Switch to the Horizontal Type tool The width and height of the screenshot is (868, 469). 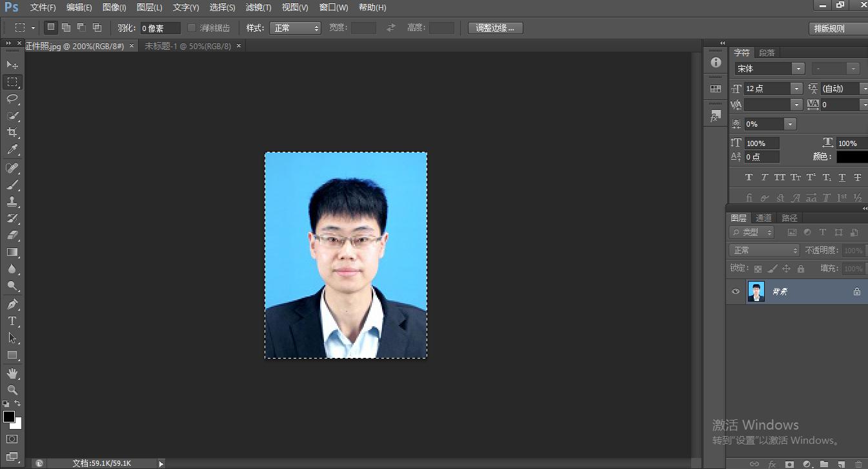tap(13, 320)
